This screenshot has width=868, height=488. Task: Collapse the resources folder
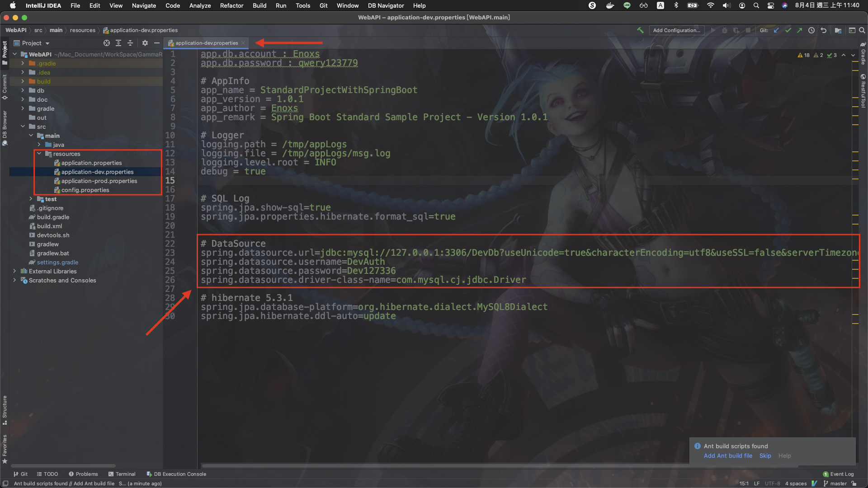click(x=39, y=154)
